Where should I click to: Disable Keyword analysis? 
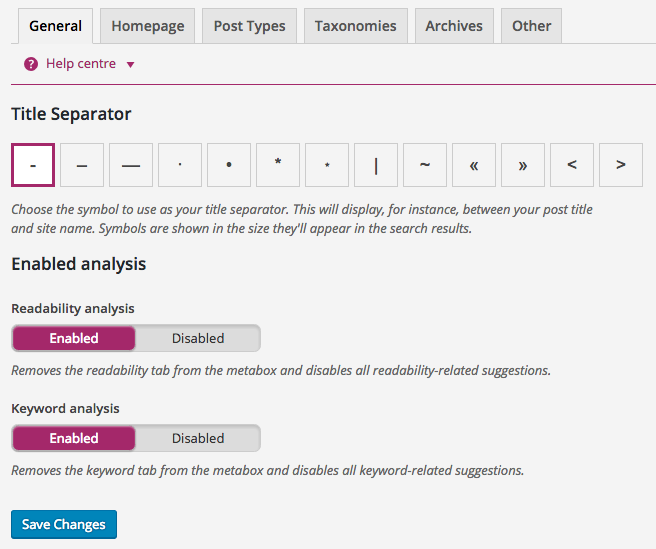tap(198, 438)
